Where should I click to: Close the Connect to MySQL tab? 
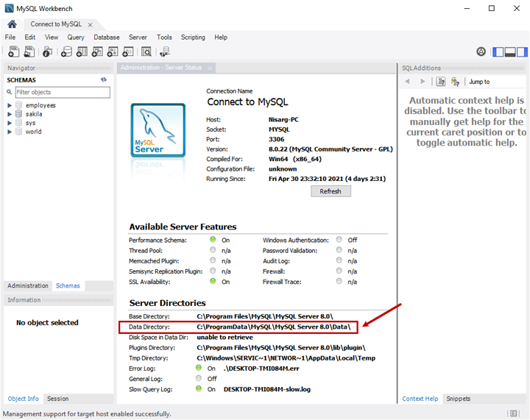pos(91,25)
